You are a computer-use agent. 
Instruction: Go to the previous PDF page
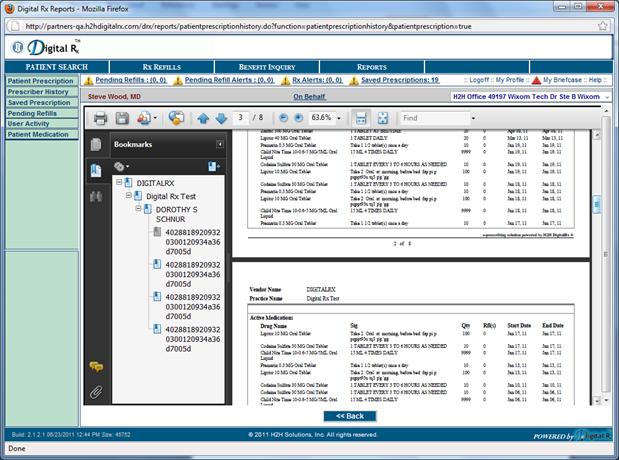(202, 118)
